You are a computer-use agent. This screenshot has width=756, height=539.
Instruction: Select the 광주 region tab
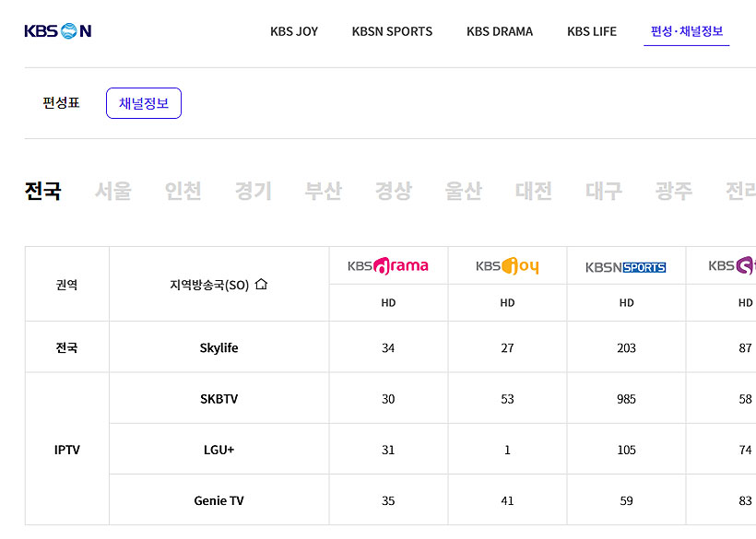(x=674, y=191)
